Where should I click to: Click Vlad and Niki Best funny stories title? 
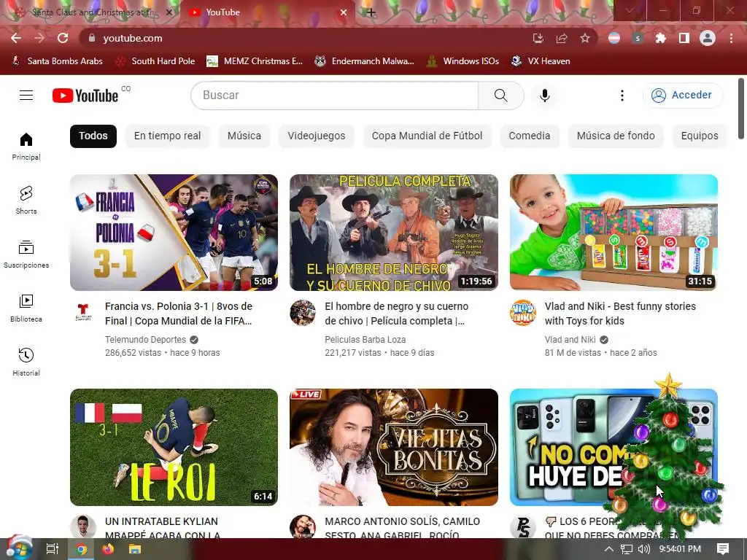(620, 314)
